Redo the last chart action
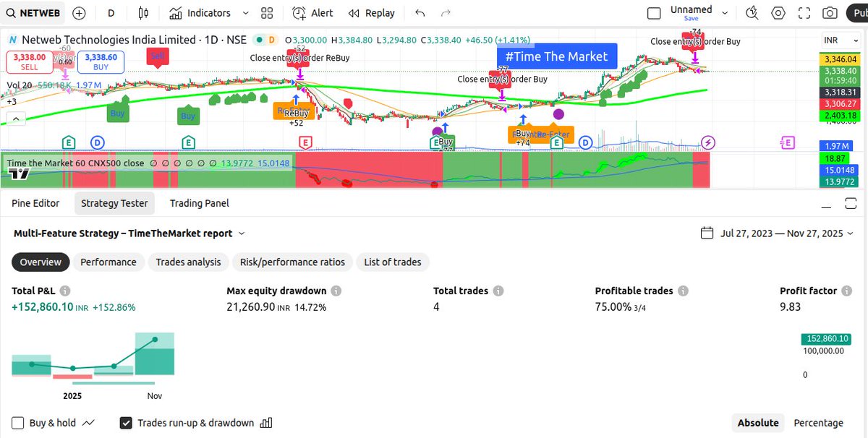 446,13
